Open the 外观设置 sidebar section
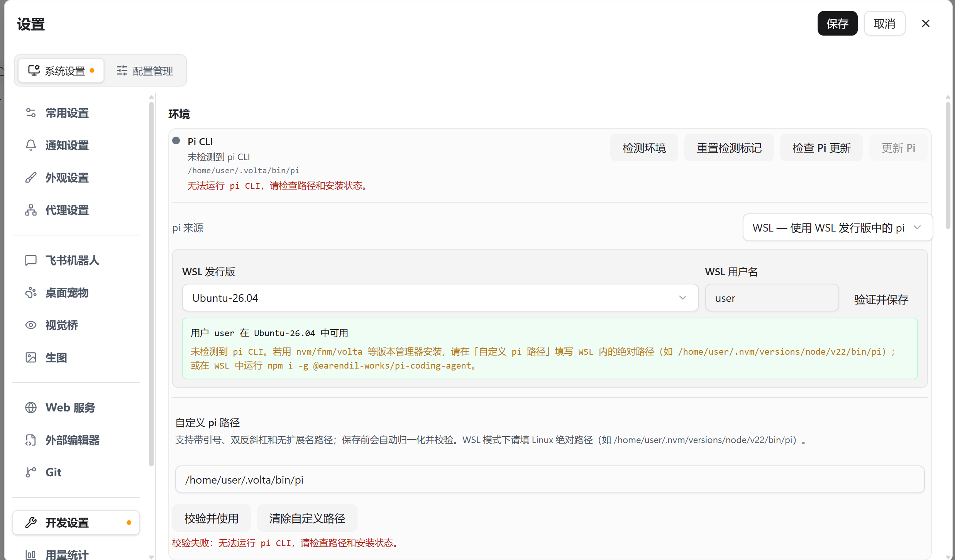 tap(76, 178)
